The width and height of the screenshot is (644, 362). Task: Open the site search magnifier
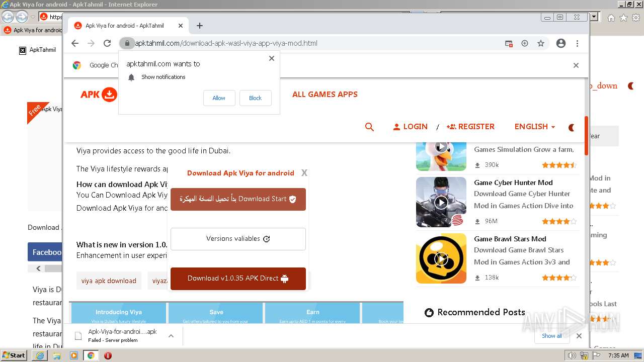pyautogui.click(x=369, y=127)
